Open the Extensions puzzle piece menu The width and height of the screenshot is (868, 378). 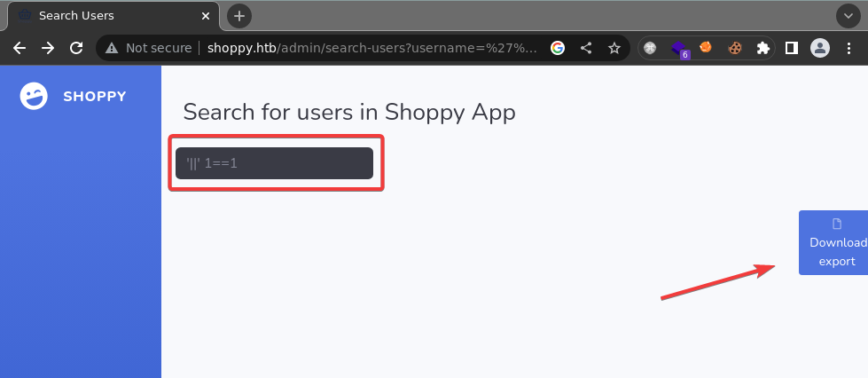click(762, 48)
